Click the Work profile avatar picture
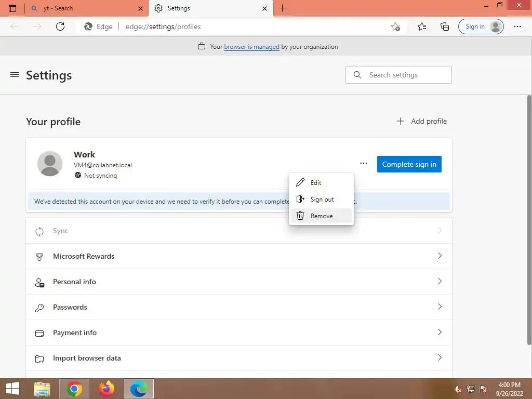The width and height of the screenshot is (532, 399). pyautogui.click(x=50, y=164)
